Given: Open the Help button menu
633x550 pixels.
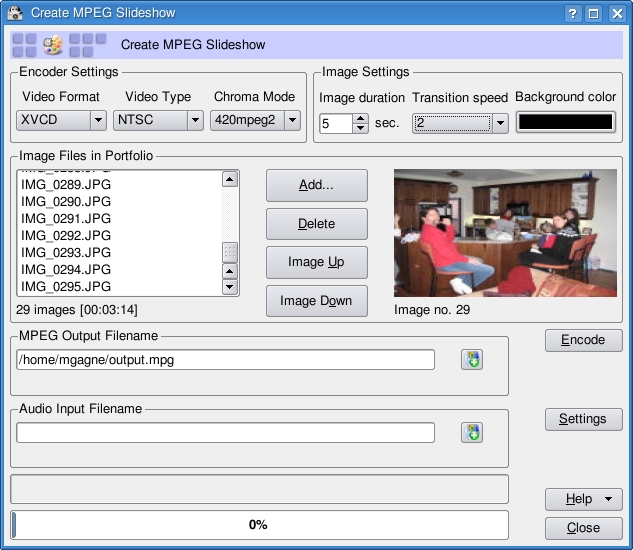Looking at the screenshot, I should pyautogui.click(x=584, y=499).
